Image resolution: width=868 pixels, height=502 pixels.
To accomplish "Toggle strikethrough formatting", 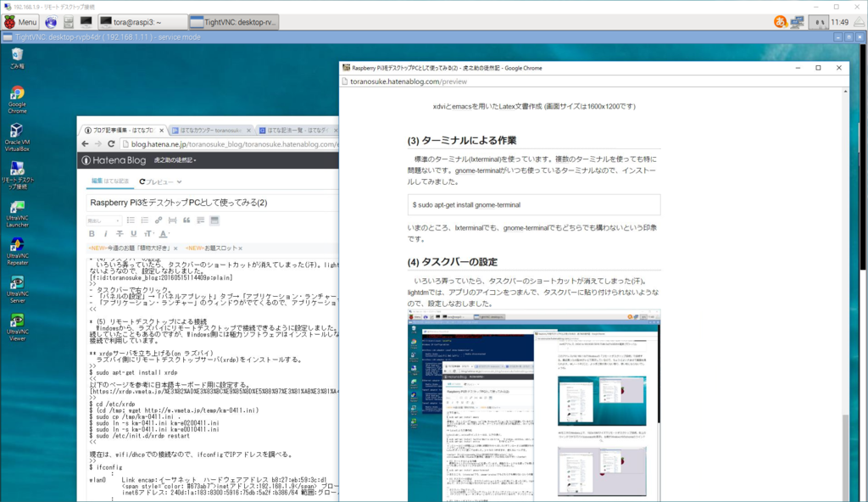I will 120,234.
